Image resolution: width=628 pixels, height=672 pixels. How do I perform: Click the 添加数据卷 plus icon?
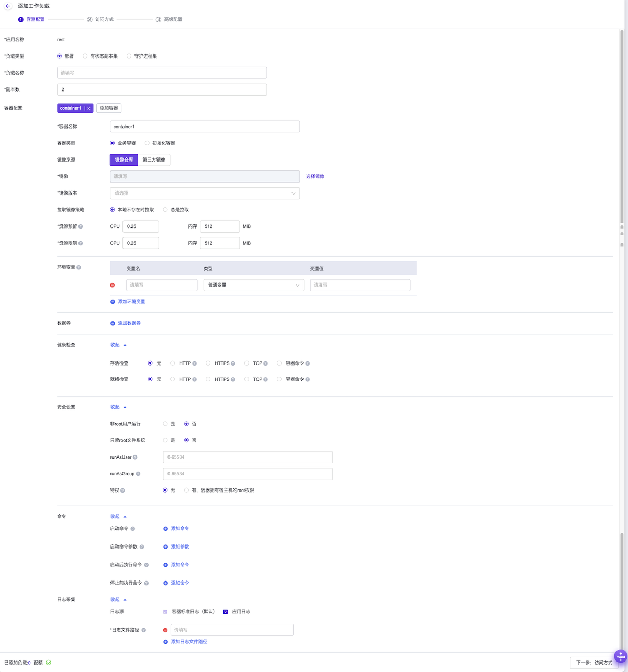(x=113, y=323)
